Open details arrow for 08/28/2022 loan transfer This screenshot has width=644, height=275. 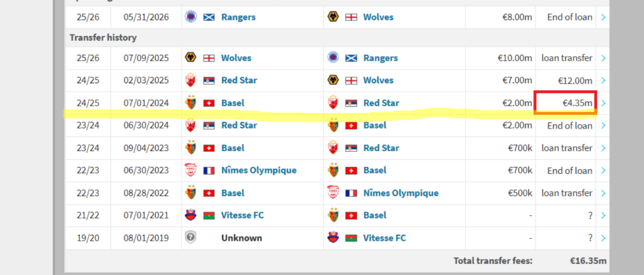(604, 193)
